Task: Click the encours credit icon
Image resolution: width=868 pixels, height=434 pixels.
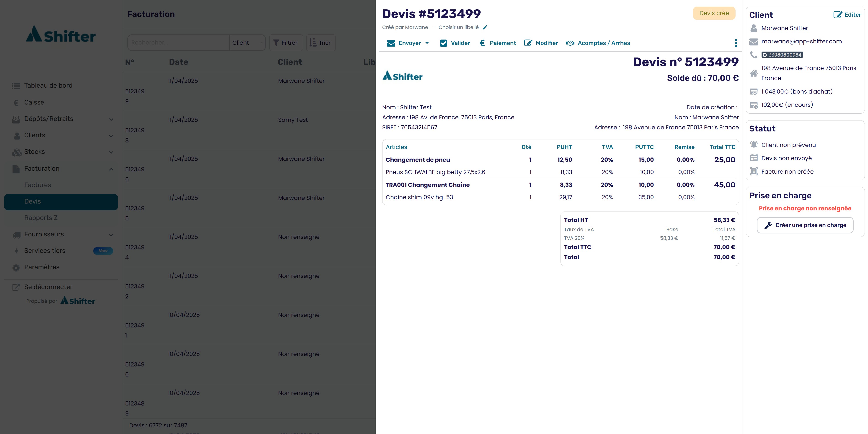Action: (x=754, y=105)
